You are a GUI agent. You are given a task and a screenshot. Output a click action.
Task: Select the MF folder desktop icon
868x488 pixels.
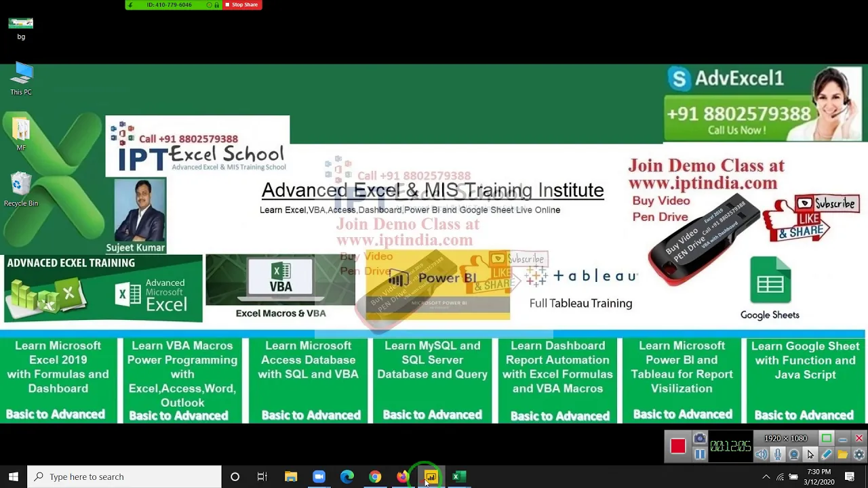(x=21, y=134)
